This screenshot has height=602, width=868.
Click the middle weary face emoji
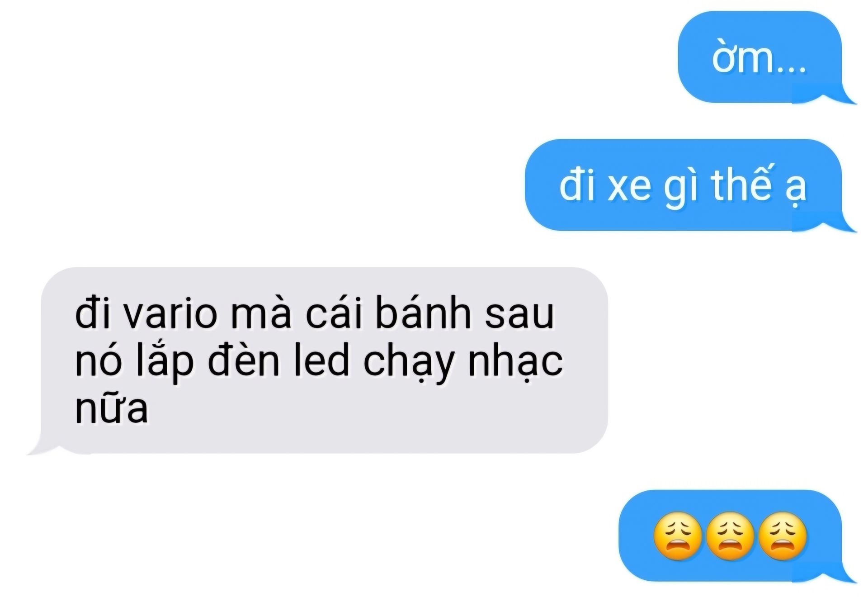click(730, 536)
